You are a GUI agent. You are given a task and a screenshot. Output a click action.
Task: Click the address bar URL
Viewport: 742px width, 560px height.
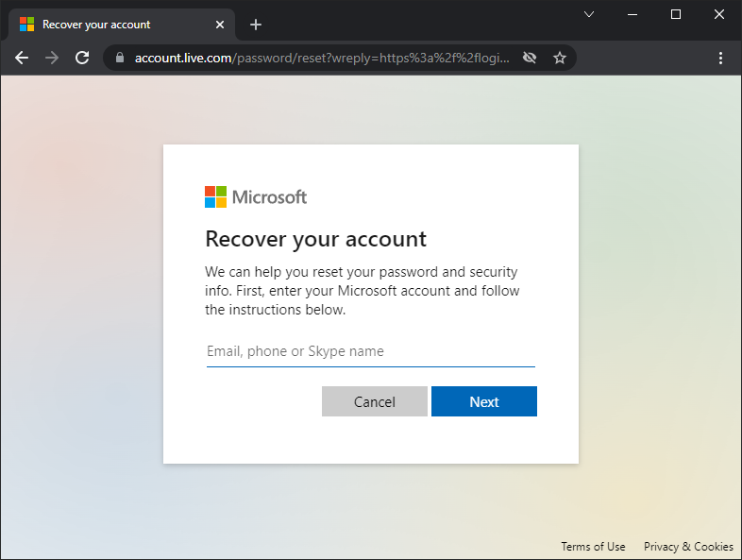tap(321, 58)
